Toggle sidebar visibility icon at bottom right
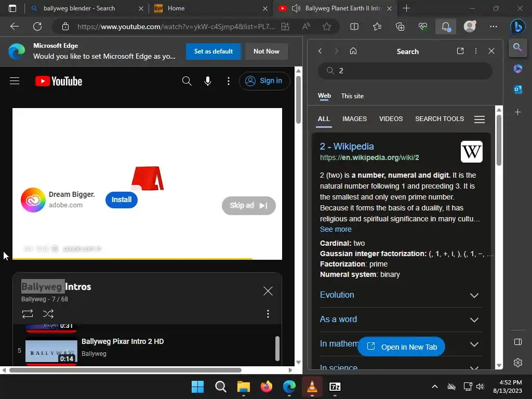532x399 pixels. 518,342
